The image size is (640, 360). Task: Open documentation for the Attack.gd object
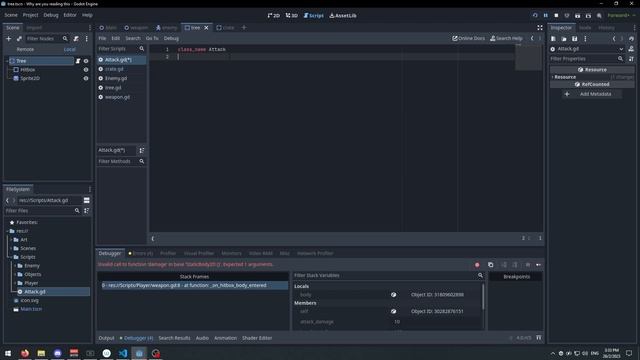[x=631, y=49]
